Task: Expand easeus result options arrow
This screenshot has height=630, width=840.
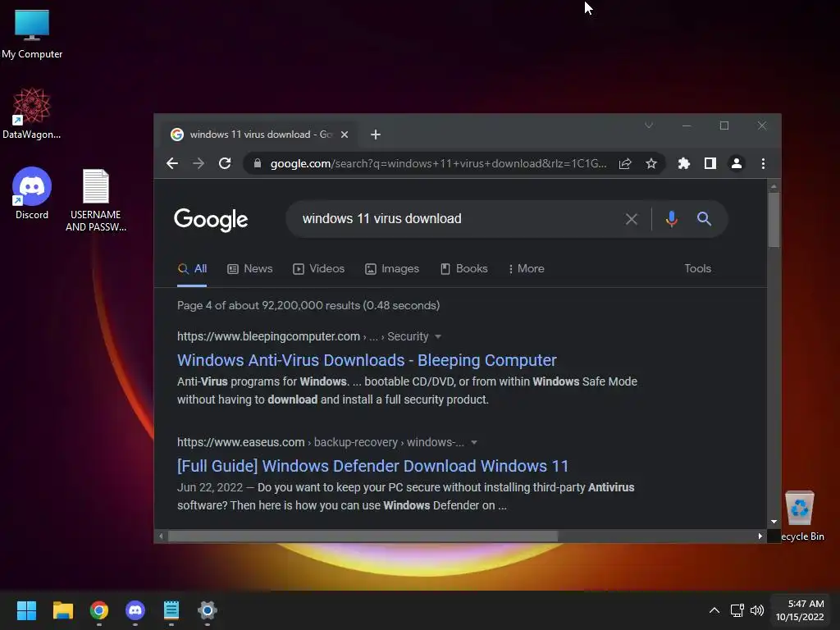Action: (x=473, y=442)
